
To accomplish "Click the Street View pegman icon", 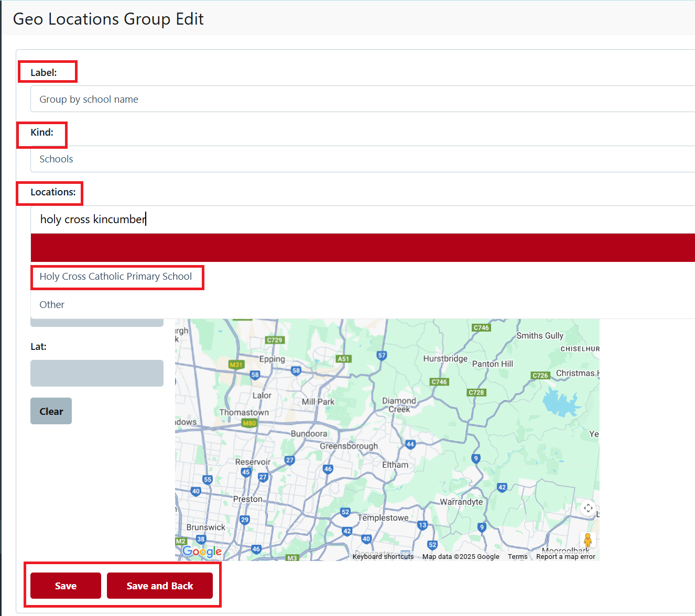I will pyautogui.click(x=588, y=540).
